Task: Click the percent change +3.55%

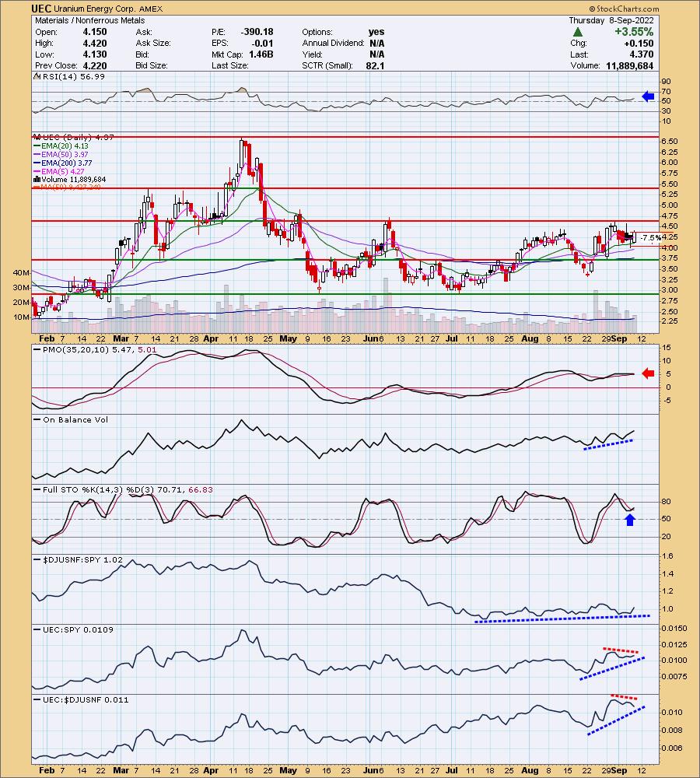Action: (x=634, y=32)
